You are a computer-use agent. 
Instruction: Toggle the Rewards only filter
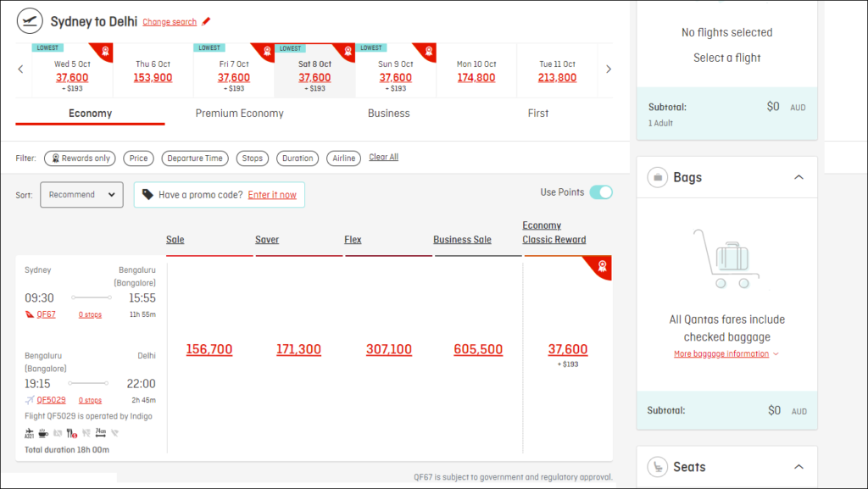tap(79, 158)
